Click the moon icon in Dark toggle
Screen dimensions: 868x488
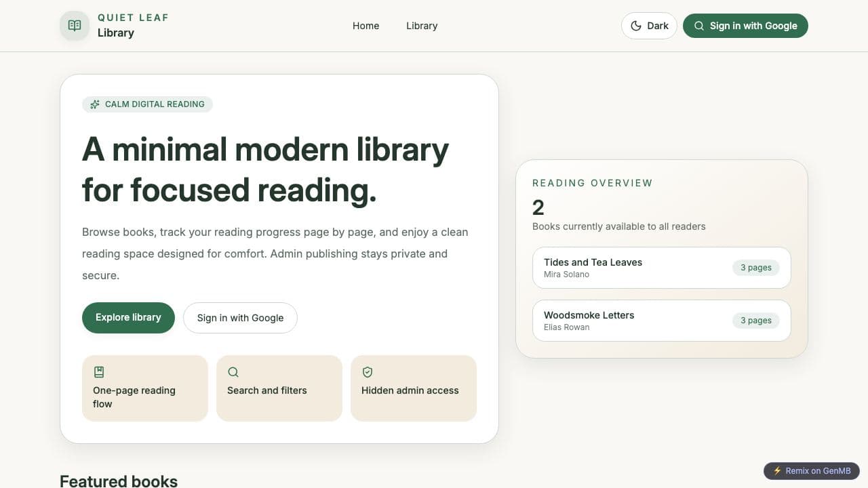point(636,26)
